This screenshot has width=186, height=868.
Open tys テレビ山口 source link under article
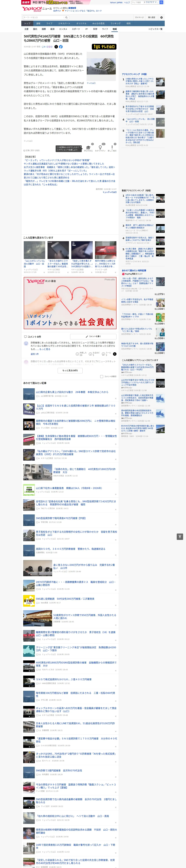pos(109,192)
